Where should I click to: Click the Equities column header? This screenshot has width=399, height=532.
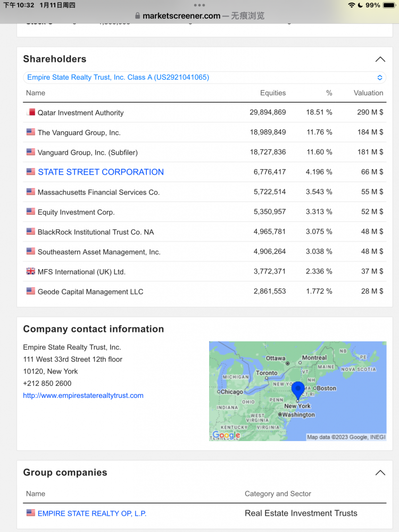pos(272,93)
